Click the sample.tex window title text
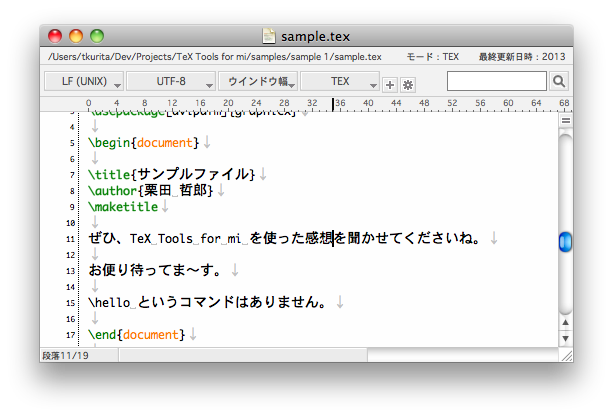The image size is (613, 417). click(x=315, y=36)
